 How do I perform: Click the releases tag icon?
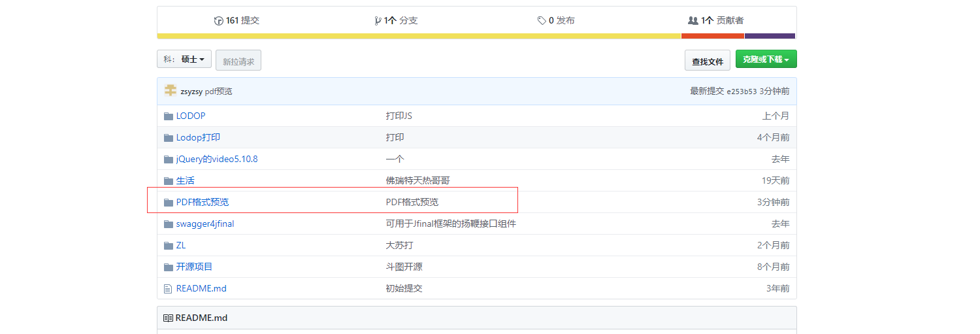pos(542,21)
